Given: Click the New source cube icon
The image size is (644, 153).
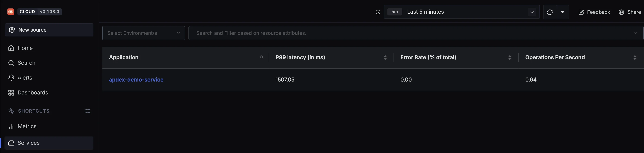Looking at the screenshot, I should (12, 30).
